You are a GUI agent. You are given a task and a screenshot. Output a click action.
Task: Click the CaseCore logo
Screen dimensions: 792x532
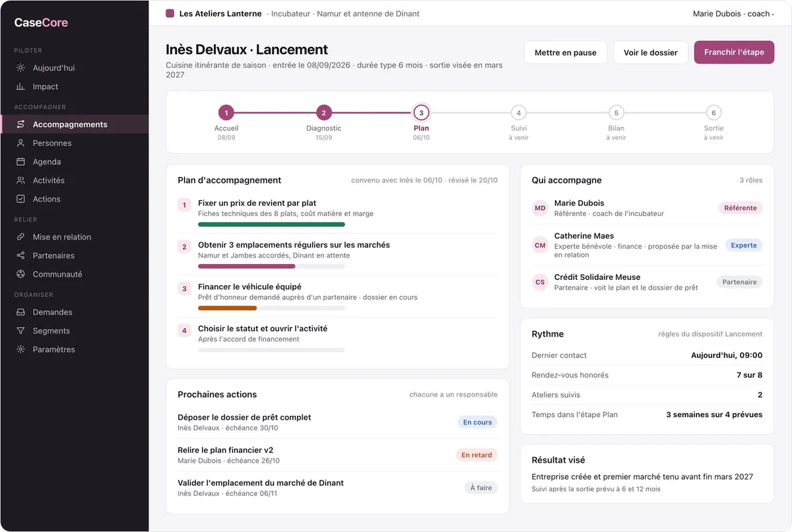tap(41, 22)
